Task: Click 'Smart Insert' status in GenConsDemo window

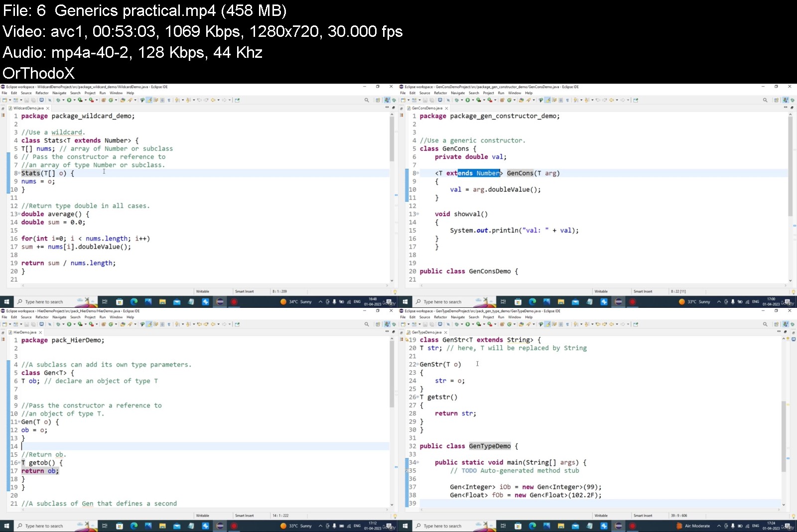Action: 643,291
